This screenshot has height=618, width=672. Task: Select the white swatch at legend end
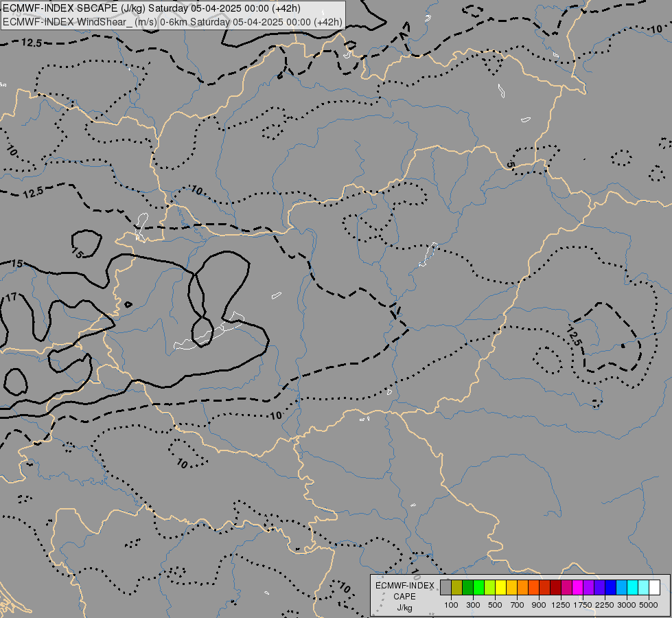click(x=654, y=587)
